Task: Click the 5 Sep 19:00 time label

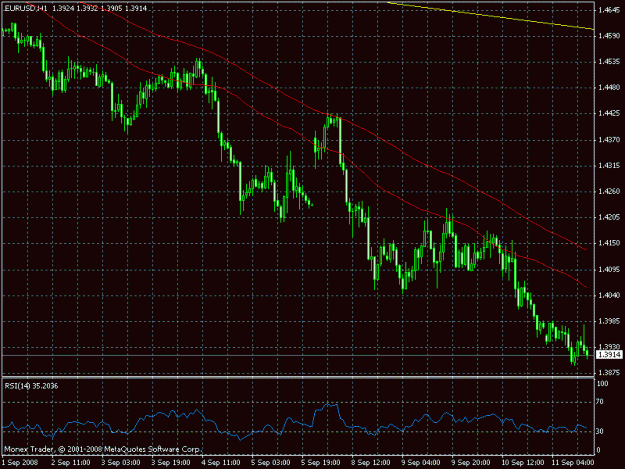Action: [x=321, y=463]
